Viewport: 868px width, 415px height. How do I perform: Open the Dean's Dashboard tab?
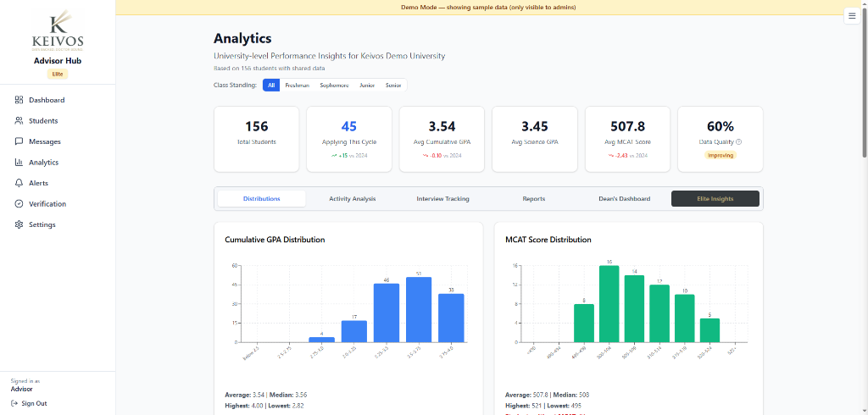coord(625,199)
